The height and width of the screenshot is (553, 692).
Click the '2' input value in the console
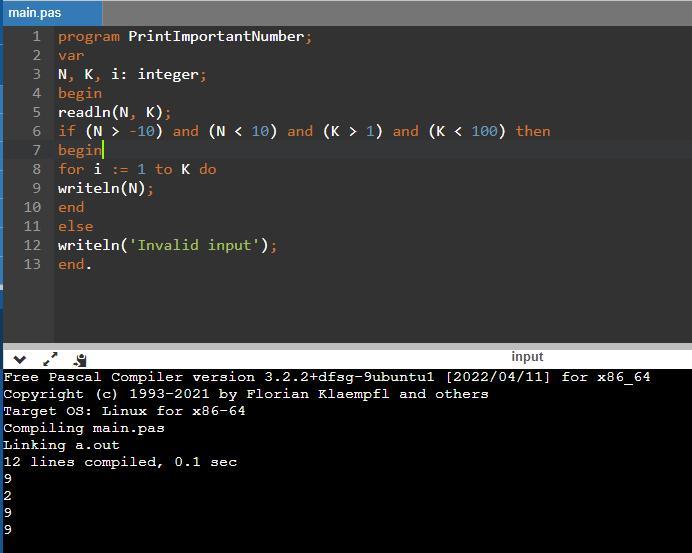pos(8,496)
